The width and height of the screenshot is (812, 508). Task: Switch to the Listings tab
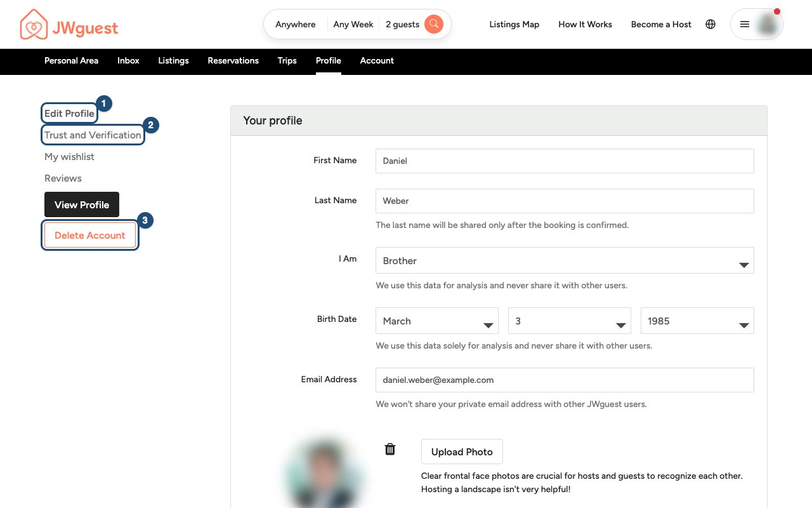173,61
